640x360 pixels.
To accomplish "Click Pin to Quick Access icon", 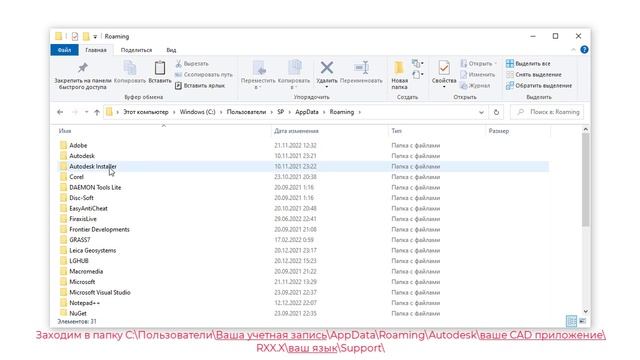I will 83,68.
